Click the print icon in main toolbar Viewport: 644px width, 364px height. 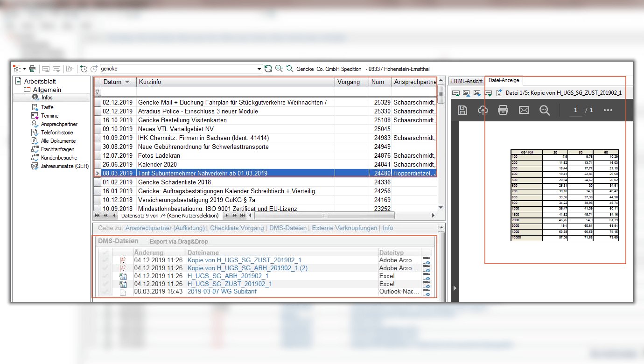tap(32, 69)
